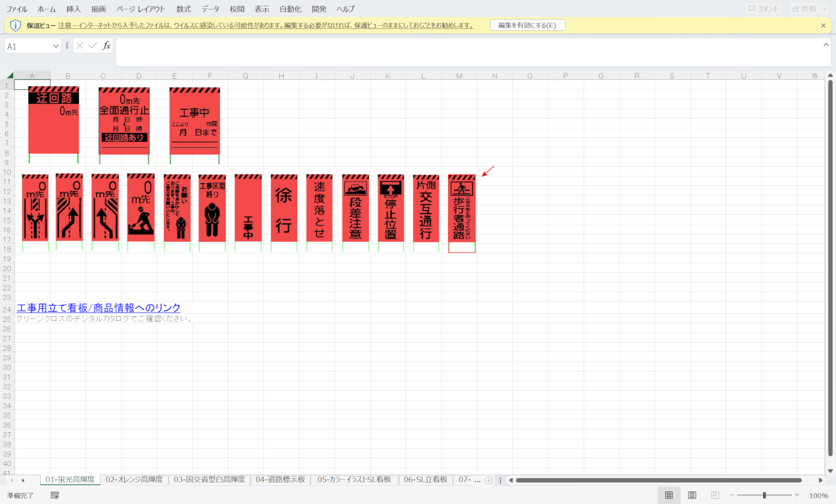Viewport: 836px width, 504px height.
Task: Click the Name Box showing A1
Action: pyautogui.click(x=27, y=46)
